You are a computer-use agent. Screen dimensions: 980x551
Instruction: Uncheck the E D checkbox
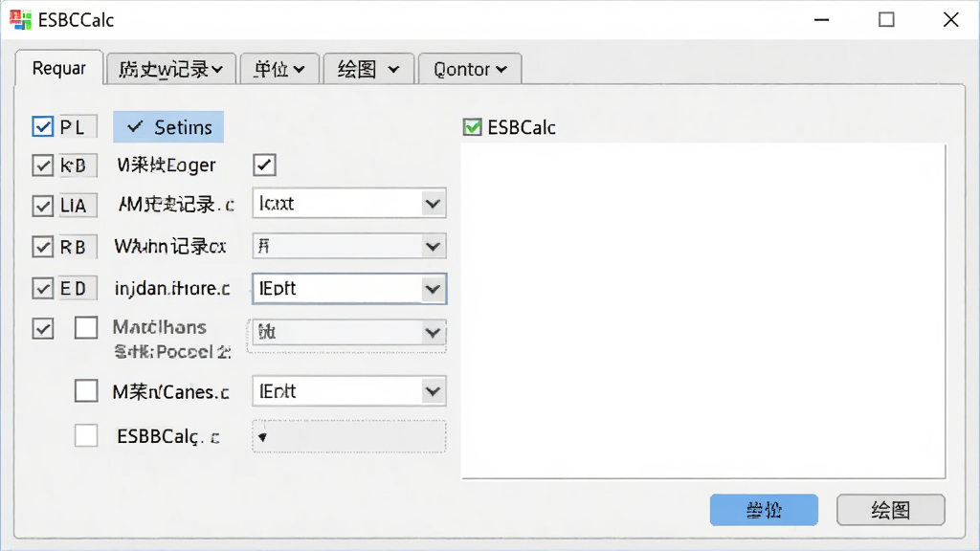click(x=42, y=288)
